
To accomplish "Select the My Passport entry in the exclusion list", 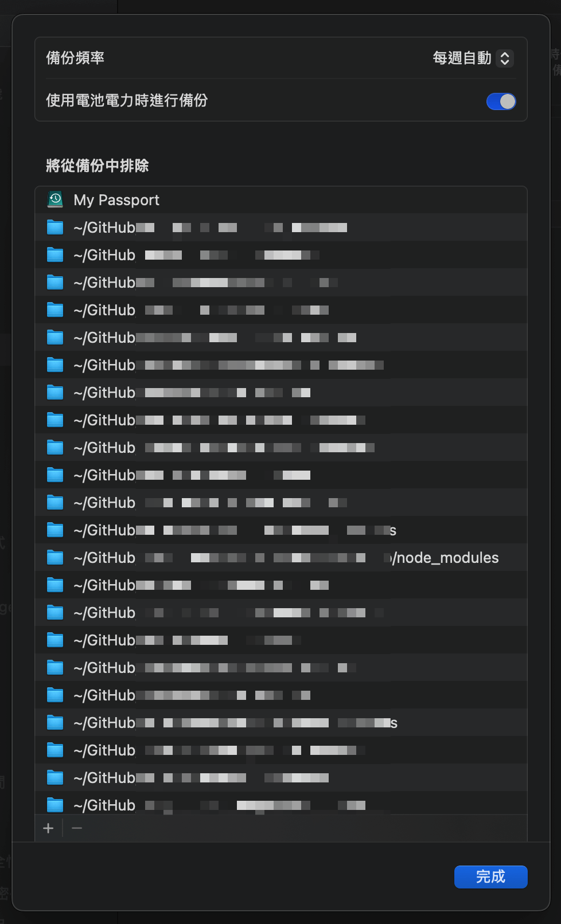I will click(117, 200).
